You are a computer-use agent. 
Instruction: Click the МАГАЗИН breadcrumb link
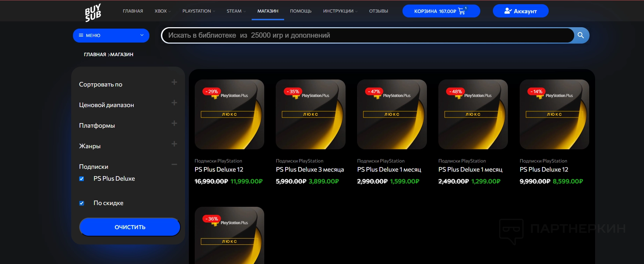coord(122,54)
